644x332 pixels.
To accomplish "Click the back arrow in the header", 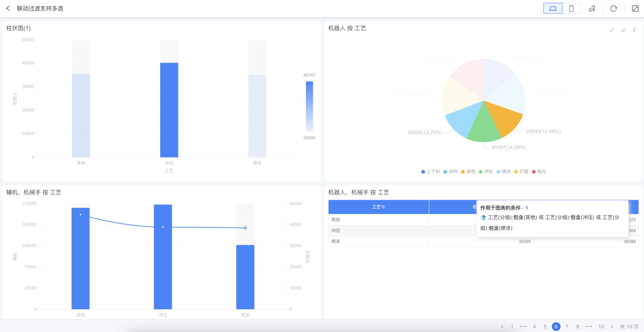I will click(x=8, y=8).
